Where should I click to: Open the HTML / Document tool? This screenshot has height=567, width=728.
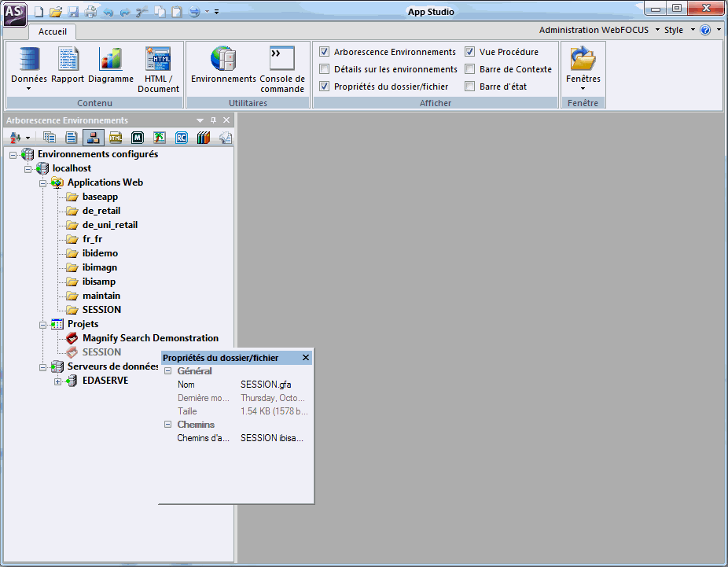158,70
